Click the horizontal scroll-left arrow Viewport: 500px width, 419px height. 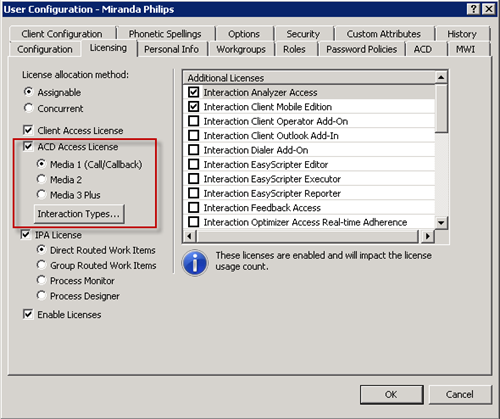(x=190, y=236)
